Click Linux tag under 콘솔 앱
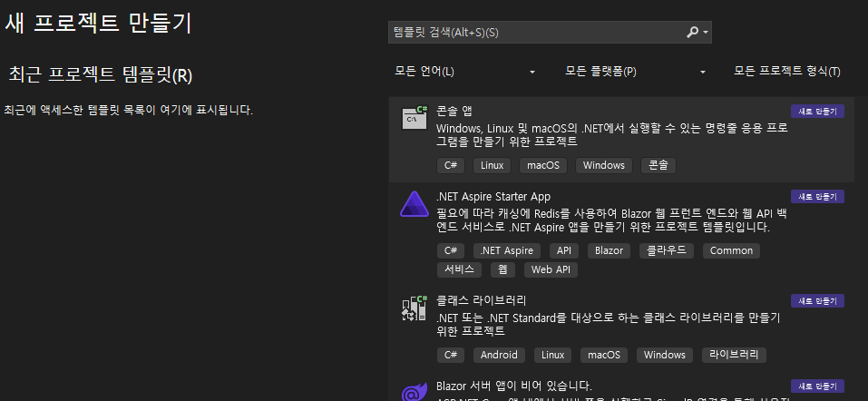Viewport: 868px width, 401px height. pyautogui.click(x=493, y=165)
